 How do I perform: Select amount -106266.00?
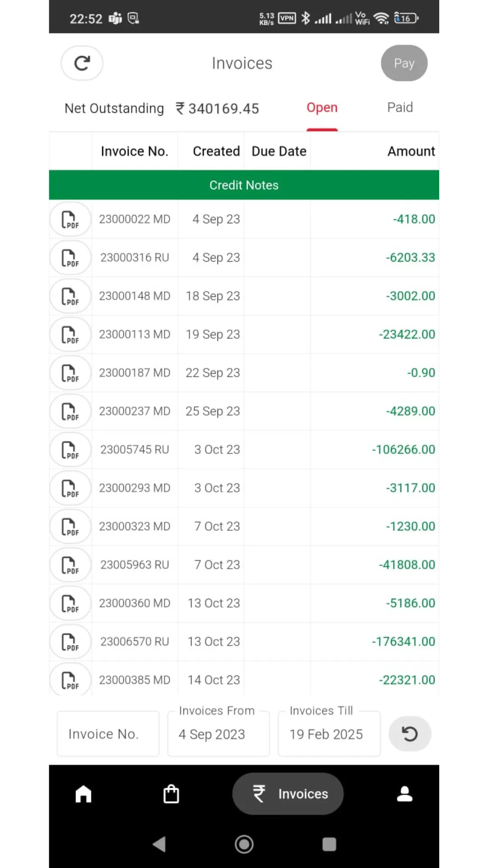point(404,450)
